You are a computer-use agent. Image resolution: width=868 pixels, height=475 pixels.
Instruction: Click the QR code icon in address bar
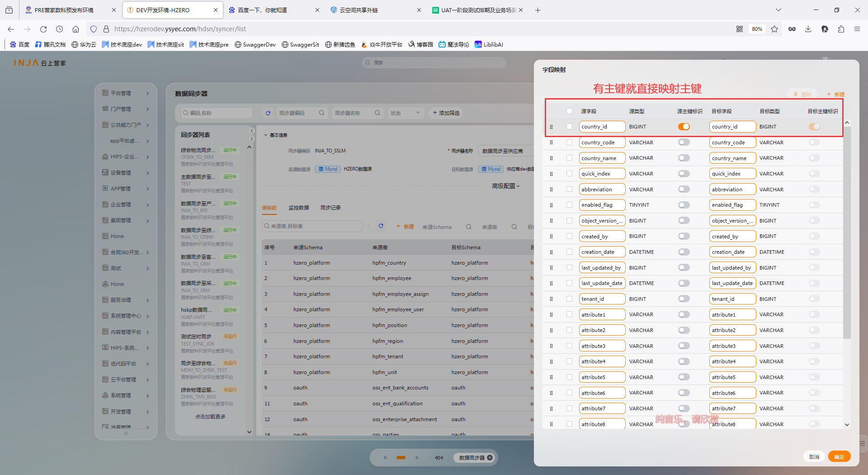(x=740, y=29)
